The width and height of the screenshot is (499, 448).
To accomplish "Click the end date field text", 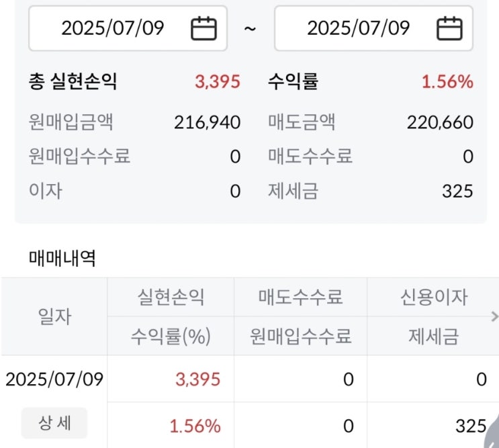I will click(358, 28).
